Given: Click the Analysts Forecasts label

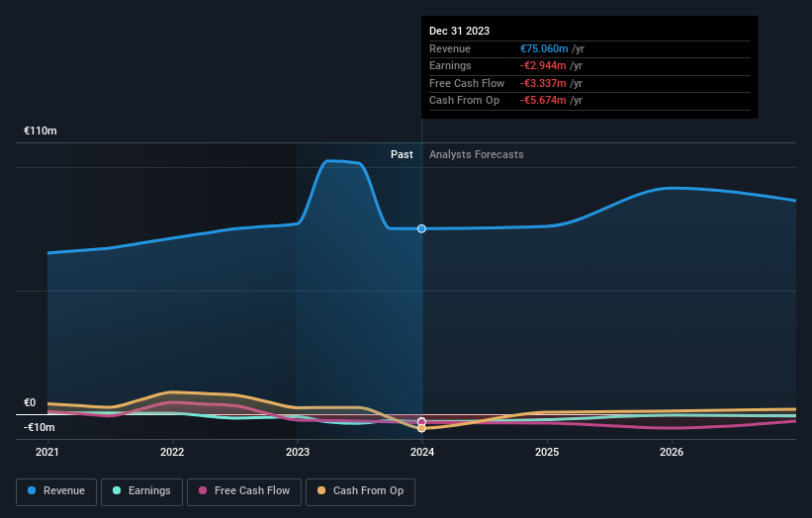Looking at the screenshot, I should tap(477, 154).
